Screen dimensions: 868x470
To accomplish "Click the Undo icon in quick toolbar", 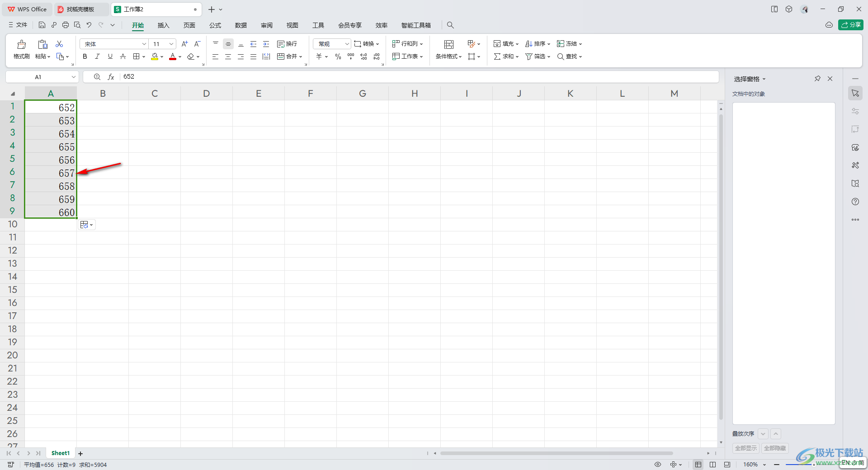I will (x=89, y=25).
